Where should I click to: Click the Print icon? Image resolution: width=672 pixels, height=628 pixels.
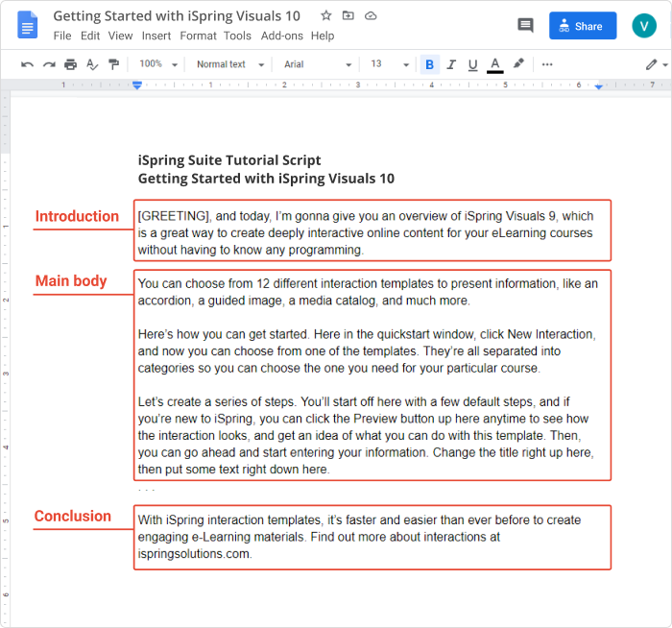(x=70, y=64)
